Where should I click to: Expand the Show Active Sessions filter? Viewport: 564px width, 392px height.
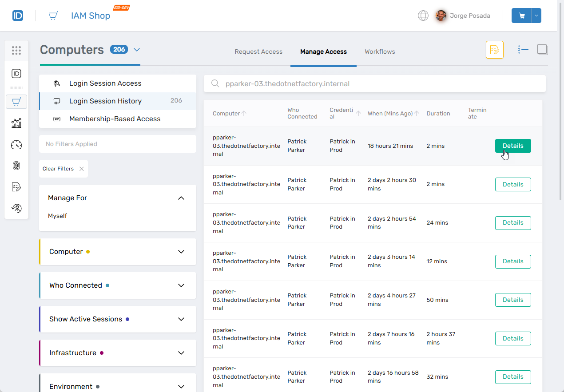tap(181, 319)
